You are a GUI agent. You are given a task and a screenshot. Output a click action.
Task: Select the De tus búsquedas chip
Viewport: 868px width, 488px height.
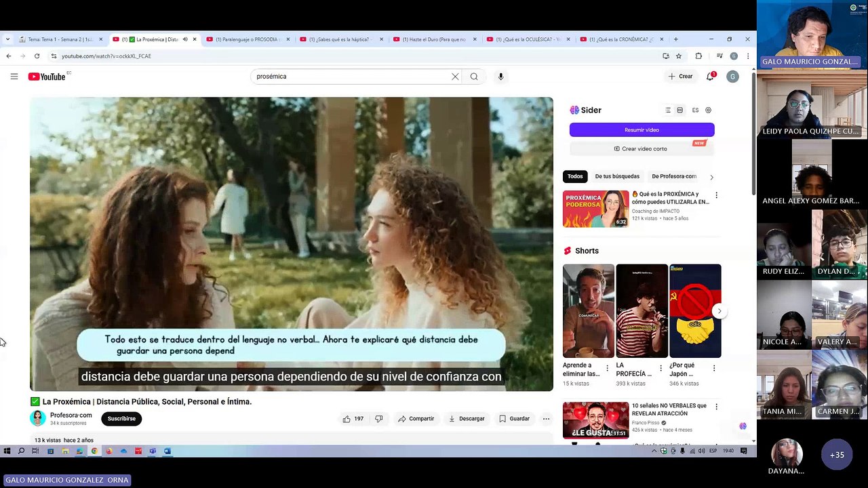(617, 176)
